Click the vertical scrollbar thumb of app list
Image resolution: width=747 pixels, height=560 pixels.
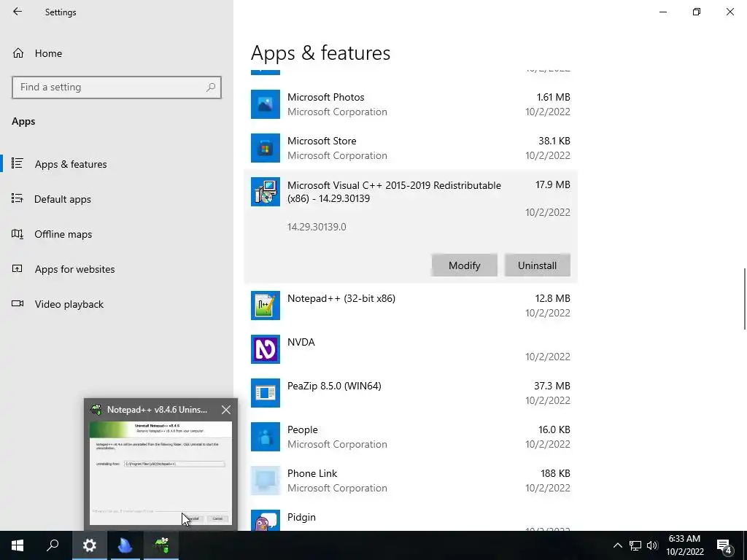pos(745,298)
